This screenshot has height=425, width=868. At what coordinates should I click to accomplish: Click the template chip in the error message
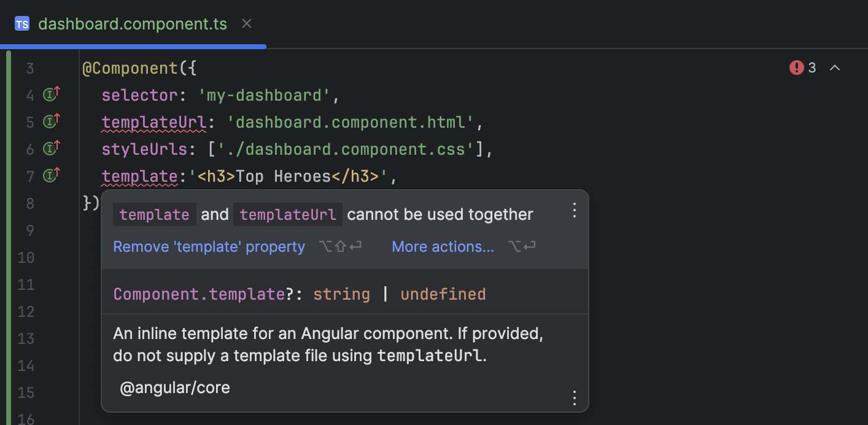coord(155,214)
